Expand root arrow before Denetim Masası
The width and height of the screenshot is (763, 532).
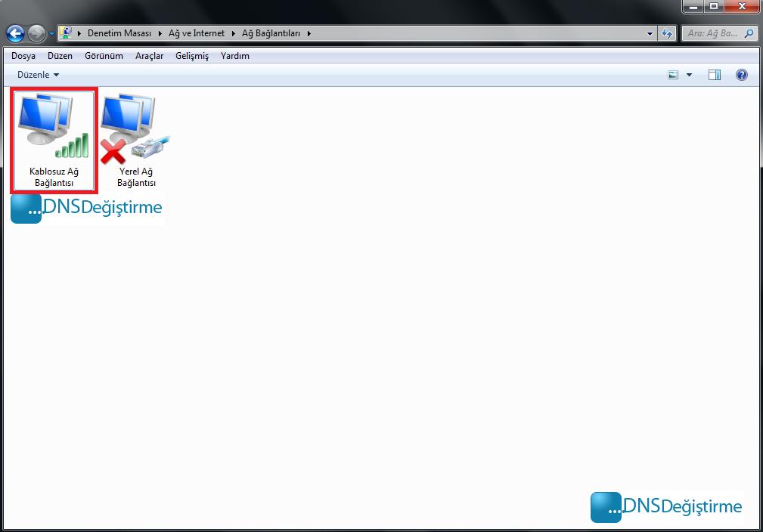(79, 33)
